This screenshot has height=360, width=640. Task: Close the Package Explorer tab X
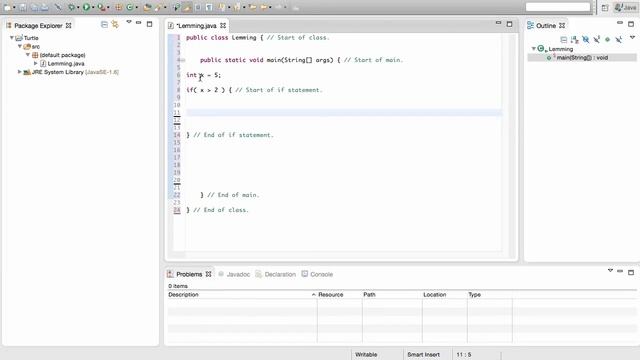69,25
